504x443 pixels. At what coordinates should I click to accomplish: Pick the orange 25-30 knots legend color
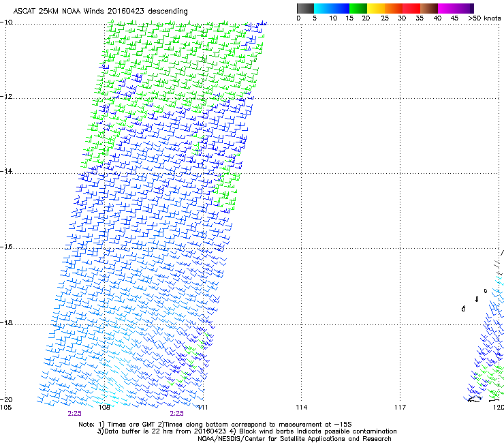394,8
